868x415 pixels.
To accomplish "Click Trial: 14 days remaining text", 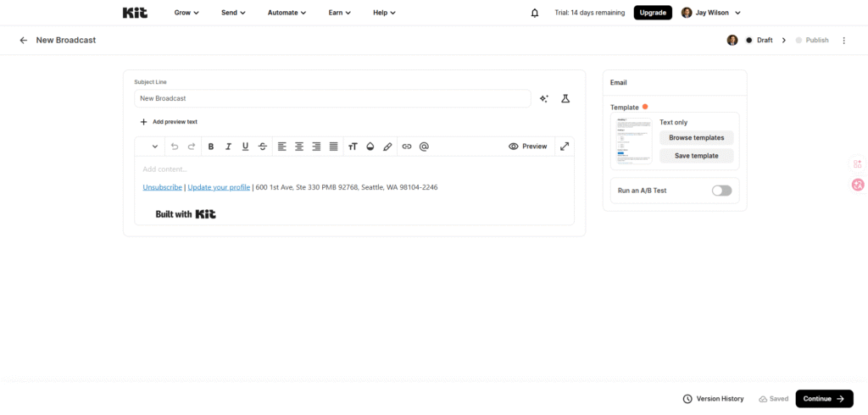I will click(x=590, y=13).
